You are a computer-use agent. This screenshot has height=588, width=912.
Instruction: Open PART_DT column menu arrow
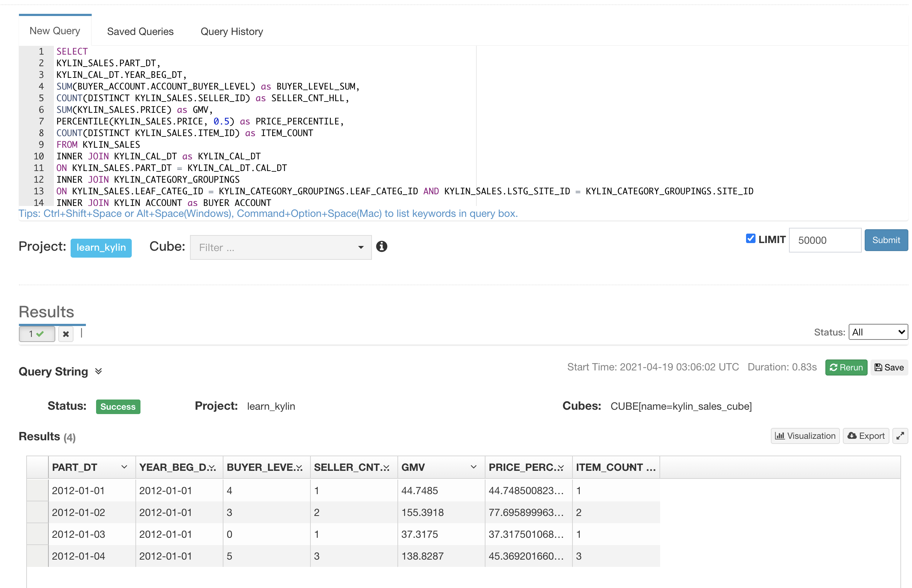coord(124,467)
